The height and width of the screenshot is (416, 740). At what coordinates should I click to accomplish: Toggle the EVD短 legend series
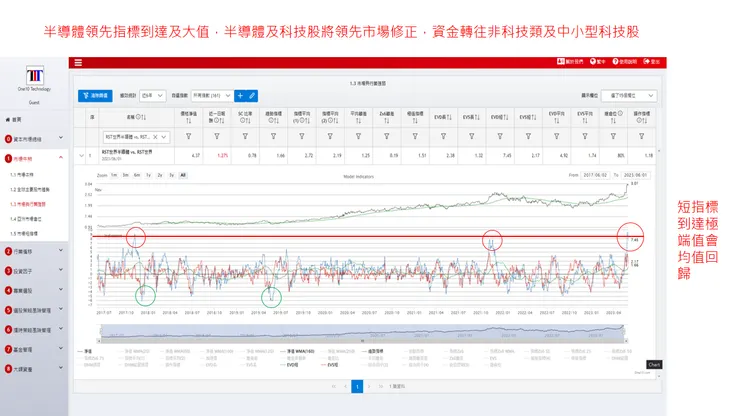click(289, 365)
